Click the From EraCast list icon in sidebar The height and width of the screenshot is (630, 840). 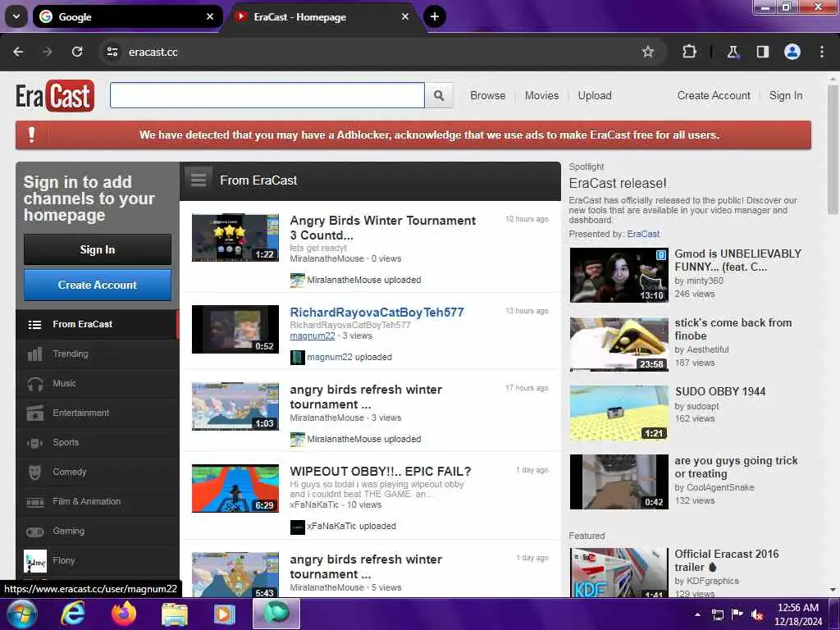tap(34, 325)
